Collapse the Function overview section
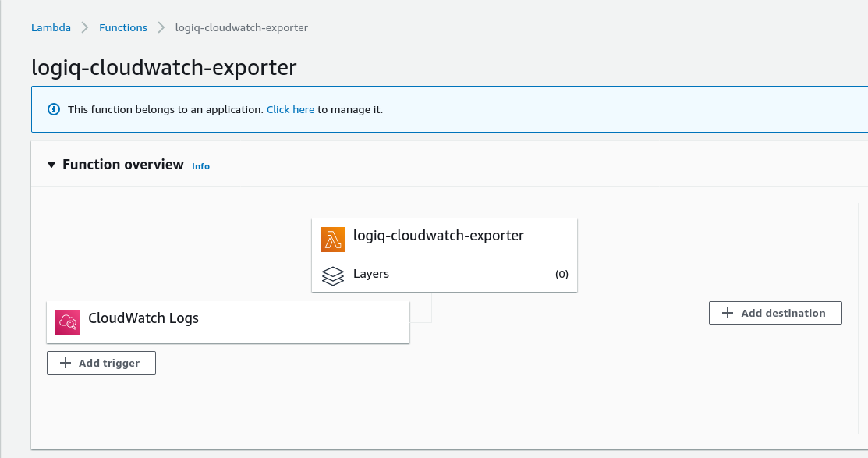The image size is (868, 458). 51,165
